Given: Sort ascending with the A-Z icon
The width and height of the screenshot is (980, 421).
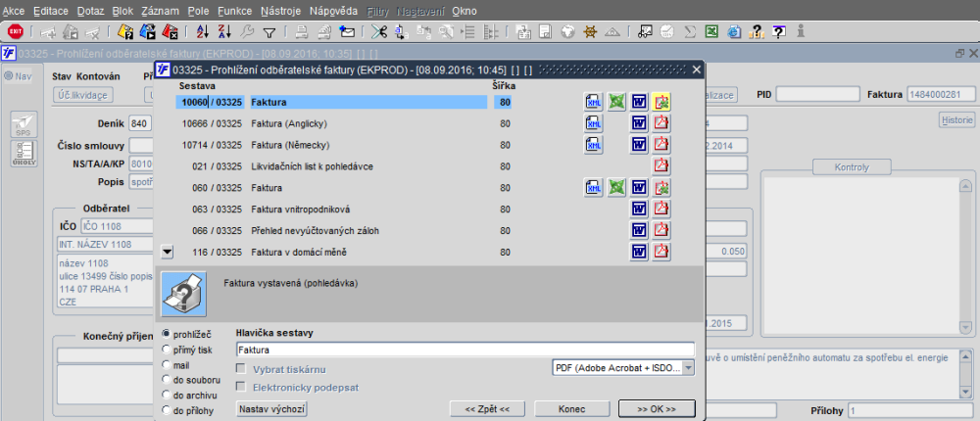Looking at the screenshot, I should (x=203, y=31).
